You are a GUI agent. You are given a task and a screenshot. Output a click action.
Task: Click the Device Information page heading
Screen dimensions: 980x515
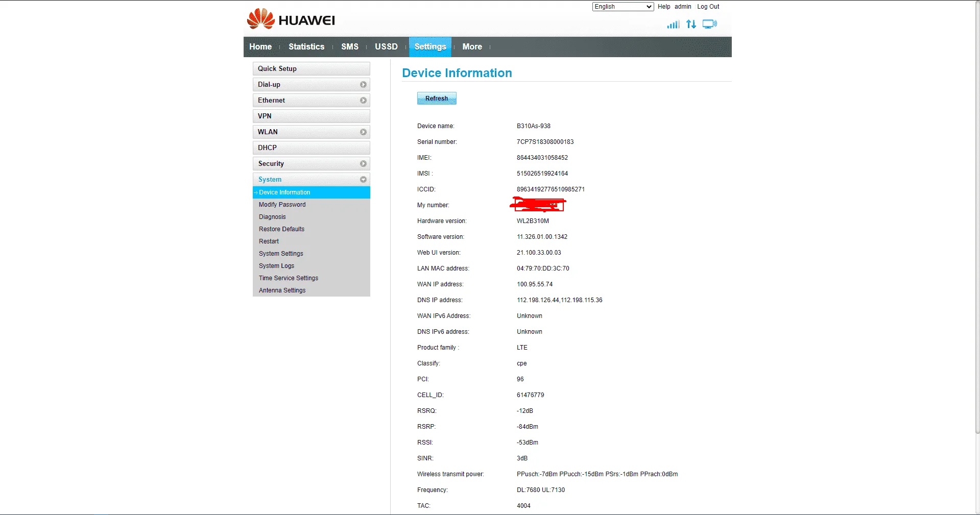point(457,73)
